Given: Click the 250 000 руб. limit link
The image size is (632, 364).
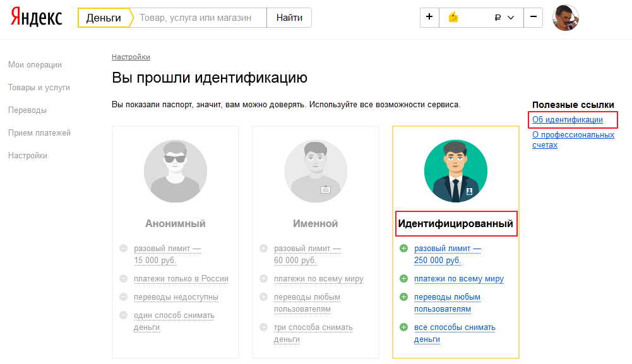Looking at the screenshot, I should click(x=438, y=261).
